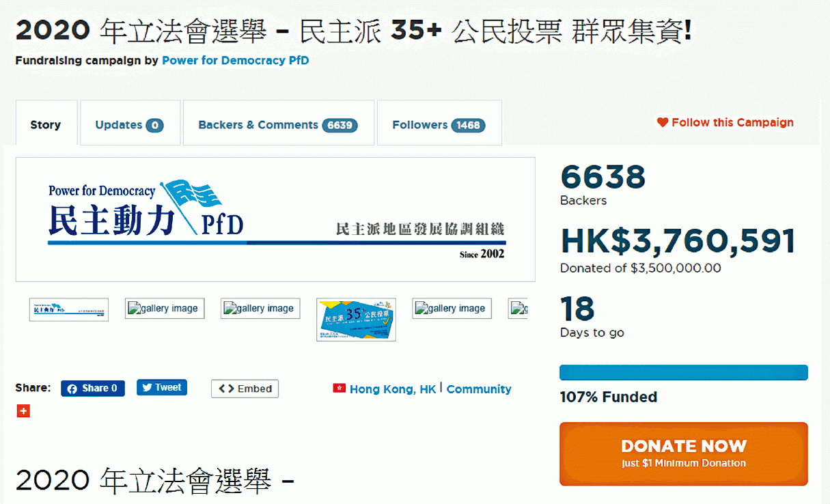Click the Facebook Share button
The image size is (830, 504).
[93, 388]
